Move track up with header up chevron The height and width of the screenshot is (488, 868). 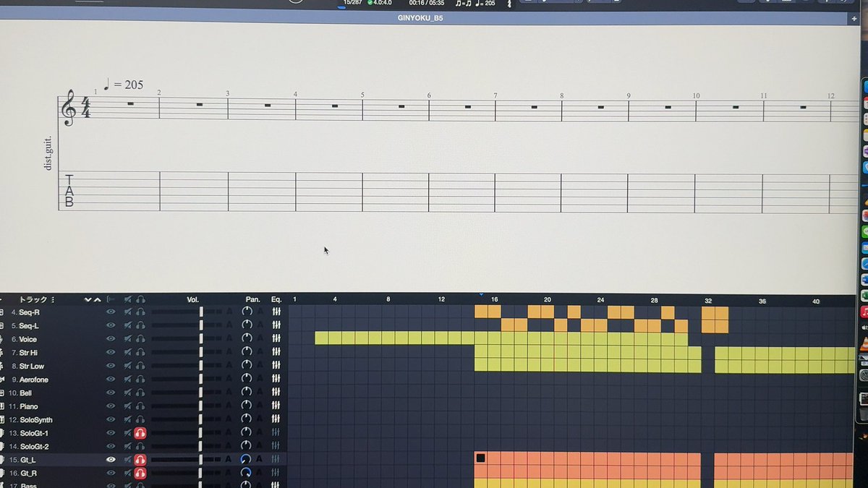pyautogui.click(x=97, y=299)
